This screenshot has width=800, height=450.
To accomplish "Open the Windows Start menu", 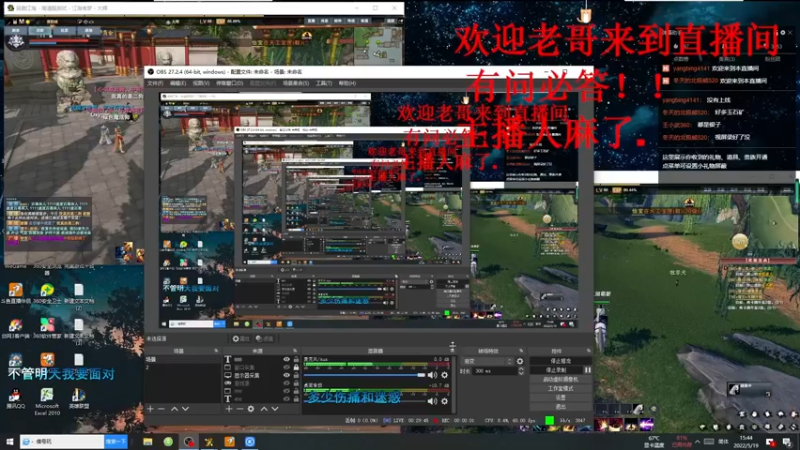I will click(9, 441).
